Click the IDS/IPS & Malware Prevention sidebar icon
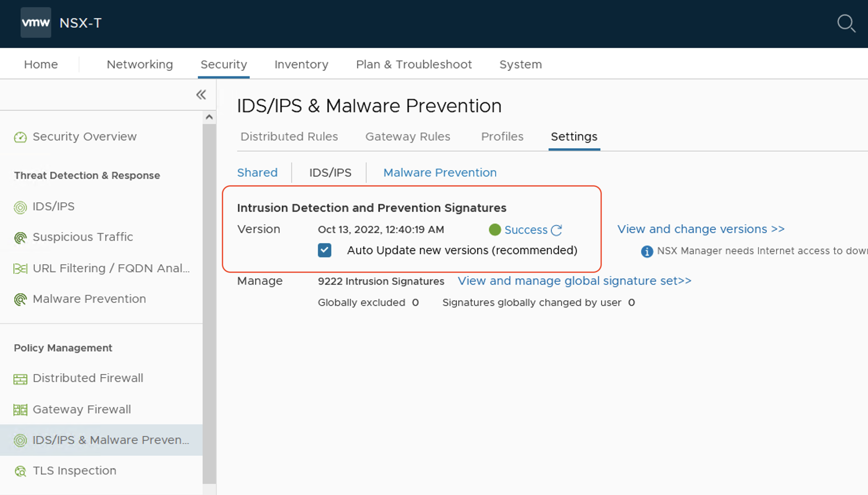 point(20,440)
